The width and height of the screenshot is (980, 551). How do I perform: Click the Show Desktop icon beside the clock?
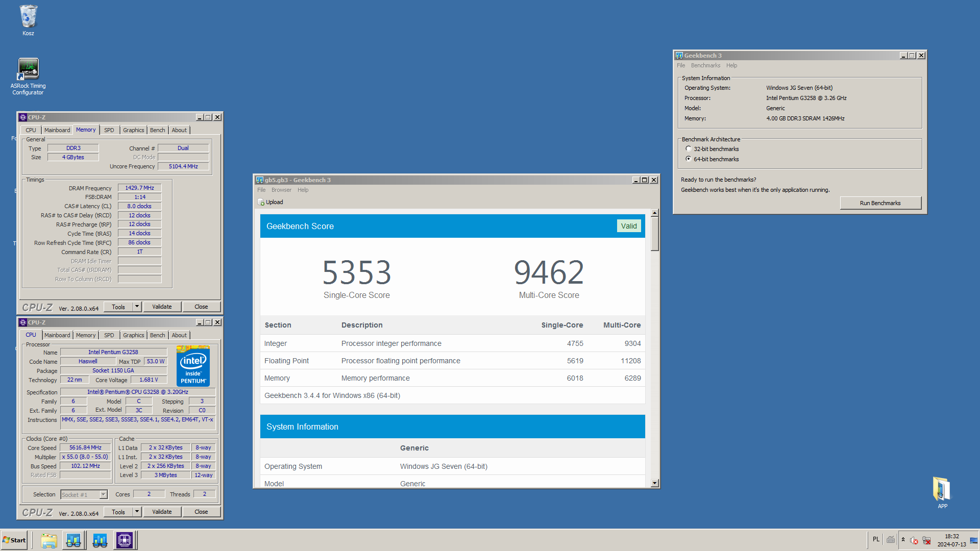(974, 540)
